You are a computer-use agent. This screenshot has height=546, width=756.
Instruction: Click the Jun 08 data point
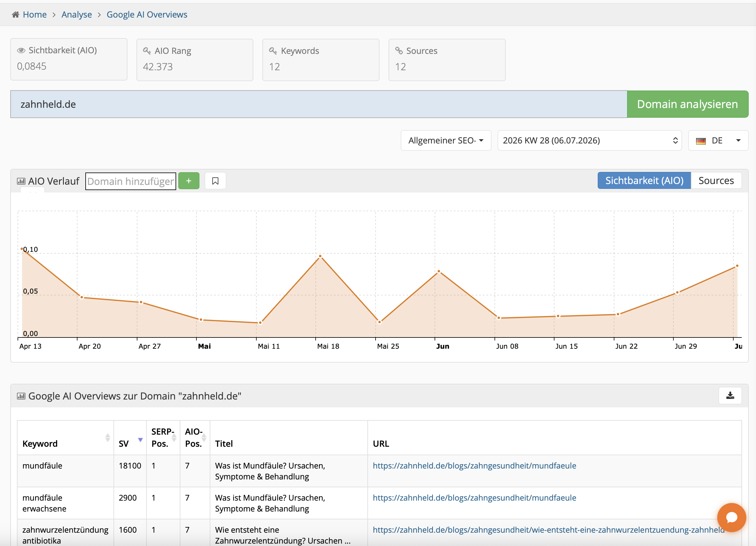(499, 318)
